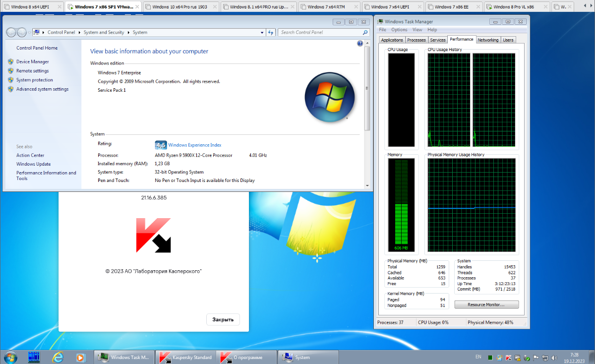This screenshot has height=364, width=595.
Task: Open Performance Information and Tools link
Action: coord(46,176)
